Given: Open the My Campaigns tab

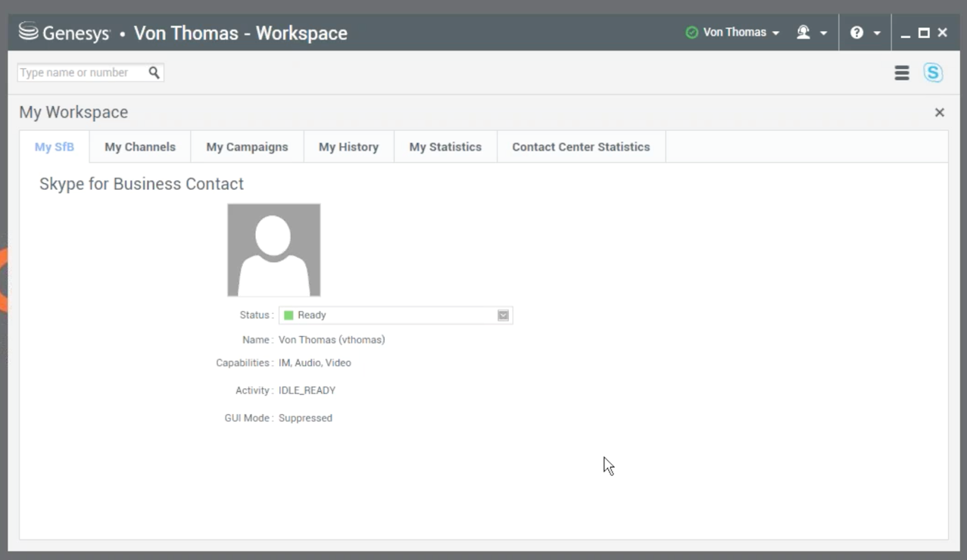Looking at the screenshot, I should point(247,147).
